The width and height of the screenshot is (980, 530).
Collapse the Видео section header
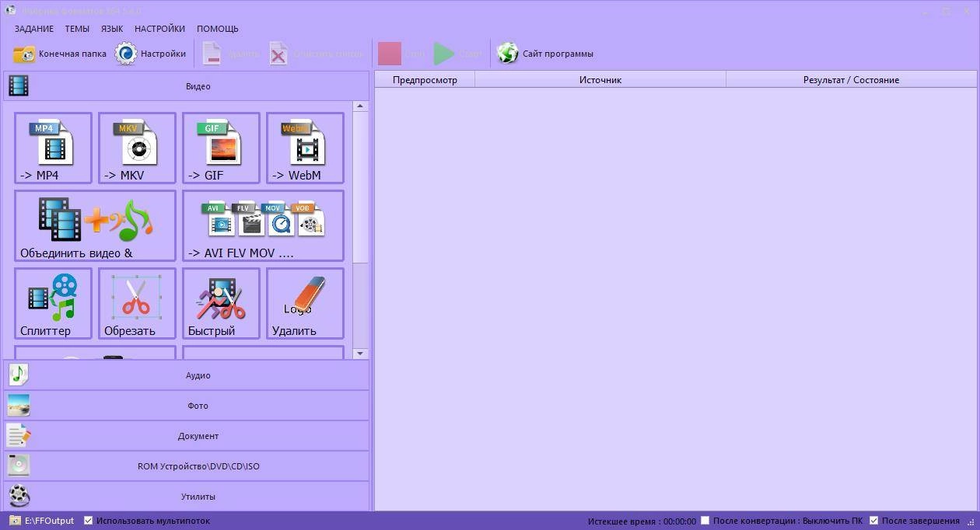coord(187,86)
